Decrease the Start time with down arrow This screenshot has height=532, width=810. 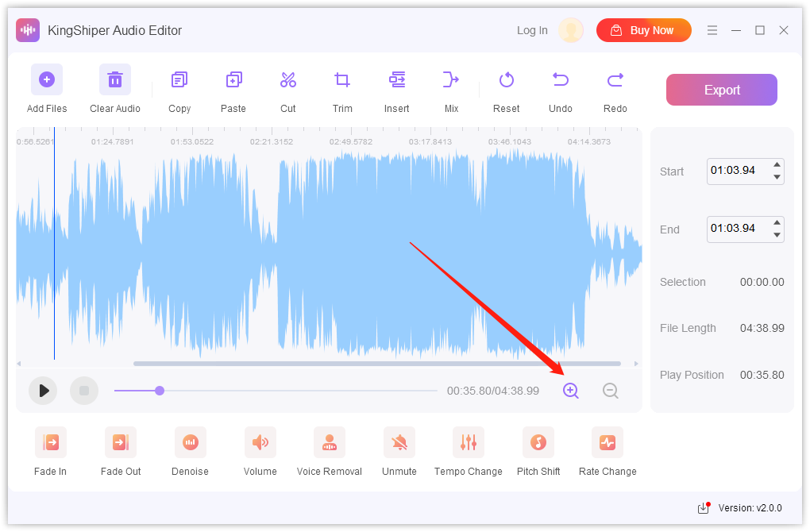pyautogui.click(x=777, y=177)
